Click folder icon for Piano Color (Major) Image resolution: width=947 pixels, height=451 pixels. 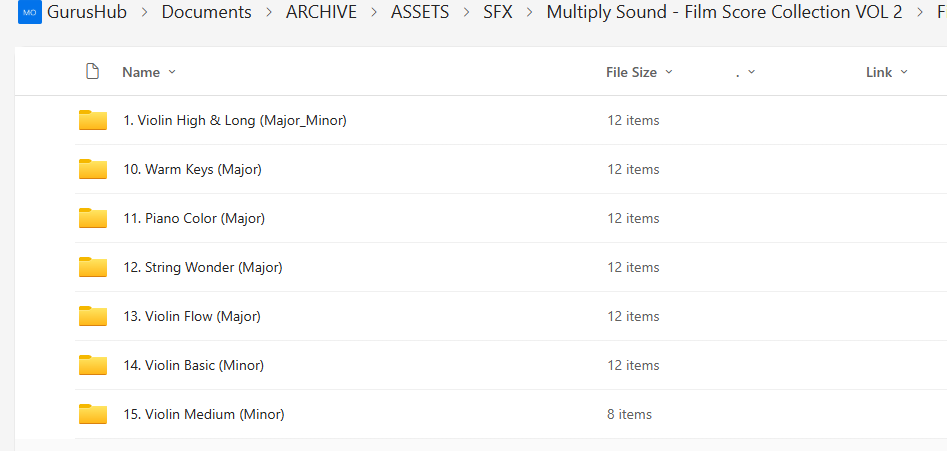click(x=93, y=219)
